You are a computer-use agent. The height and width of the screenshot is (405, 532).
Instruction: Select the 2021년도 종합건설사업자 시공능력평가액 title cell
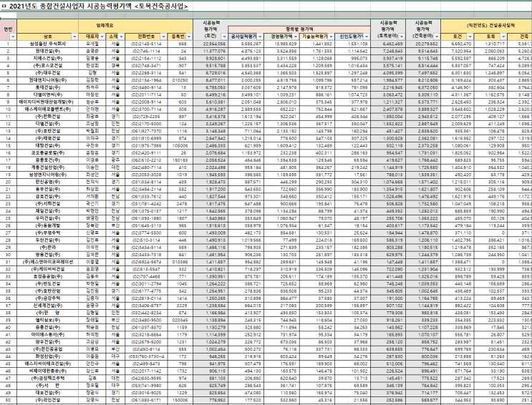coord(95,6)
